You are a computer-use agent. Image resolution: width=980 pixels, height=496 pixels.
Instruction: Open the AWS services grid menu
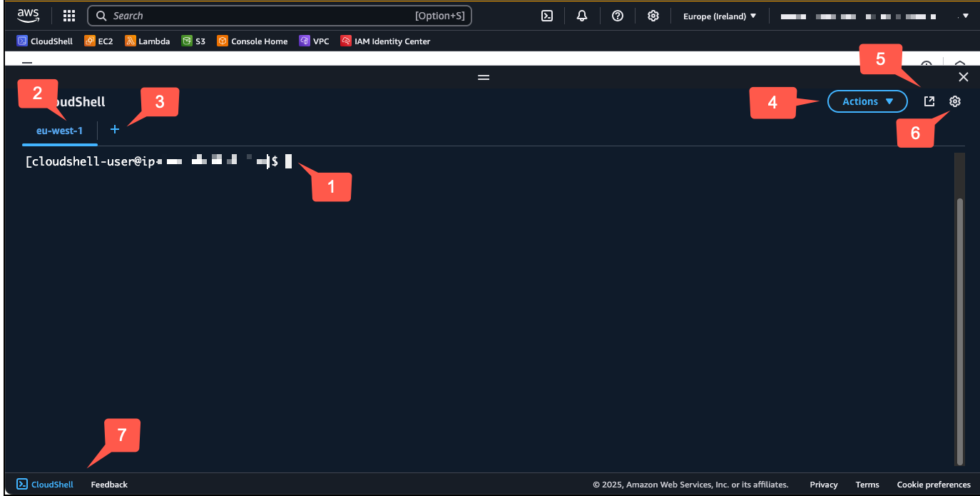pyautogui.click(x=68, y=15)
